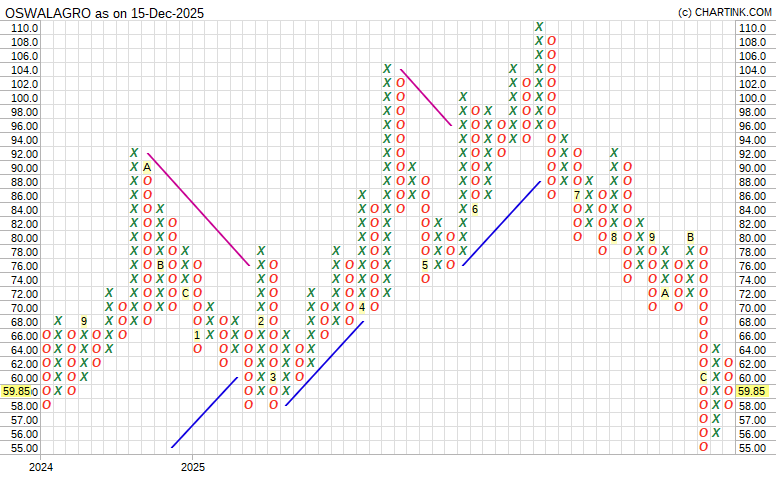The width and height of the screenshot is (778, 484).
Task: Click month marker A at 90.00 level
Action: [x=146, y=167]
